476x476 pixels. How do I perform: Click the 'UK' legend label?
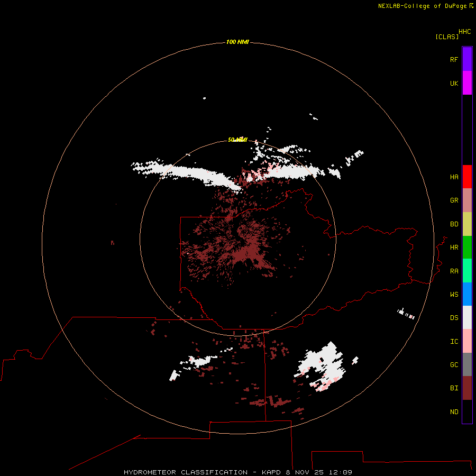tap(454, 84)
